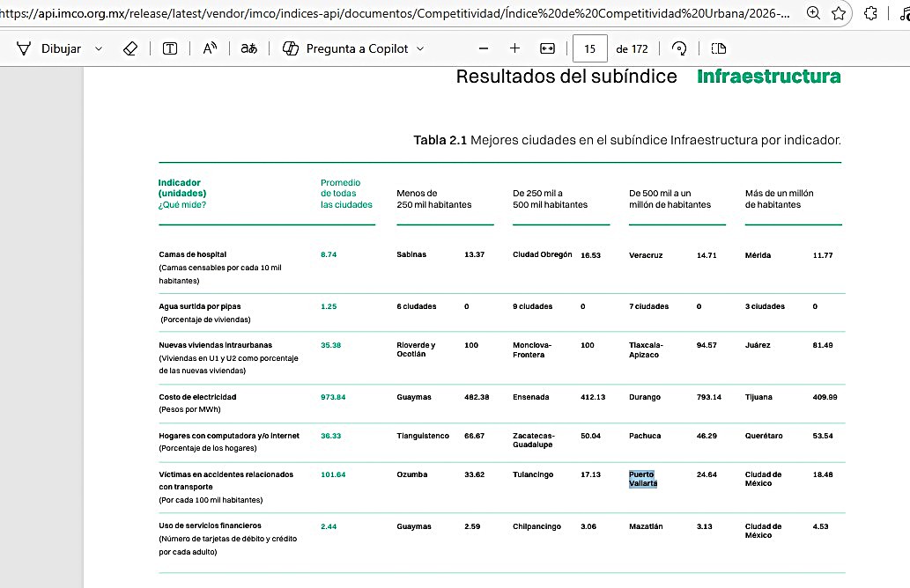The width and height of the screenshot is (910, 588).
Task: Zoom out with the minus button
Action: click(484, 48)
